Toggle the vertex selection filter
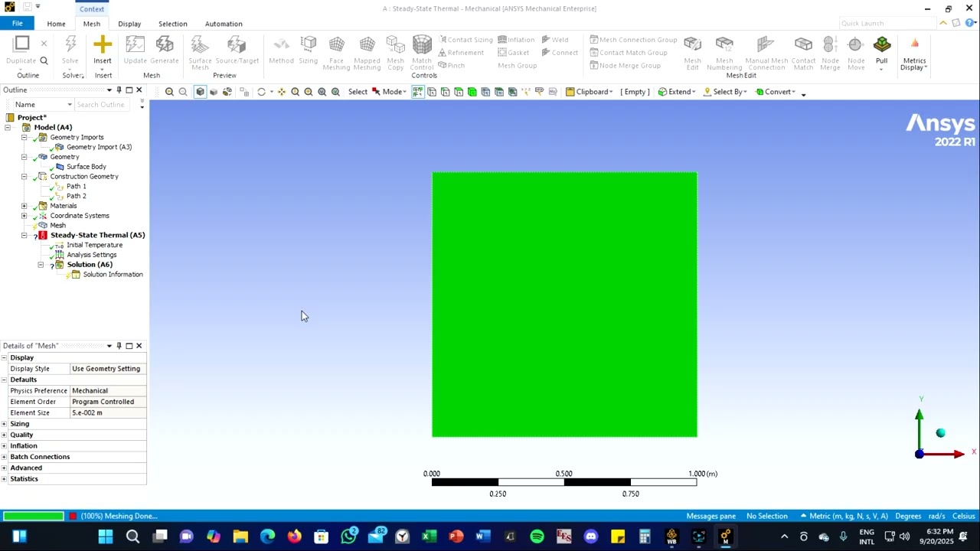This screenshot has height=551, width=980. click(432, 92)
